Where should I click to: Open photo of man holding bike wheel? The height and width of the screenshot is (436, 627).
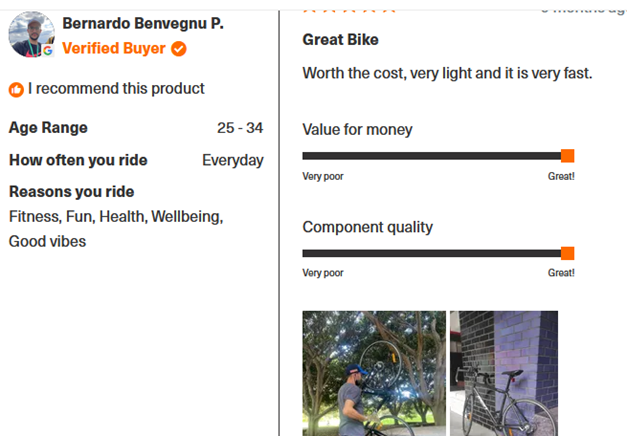coord(374,373)
